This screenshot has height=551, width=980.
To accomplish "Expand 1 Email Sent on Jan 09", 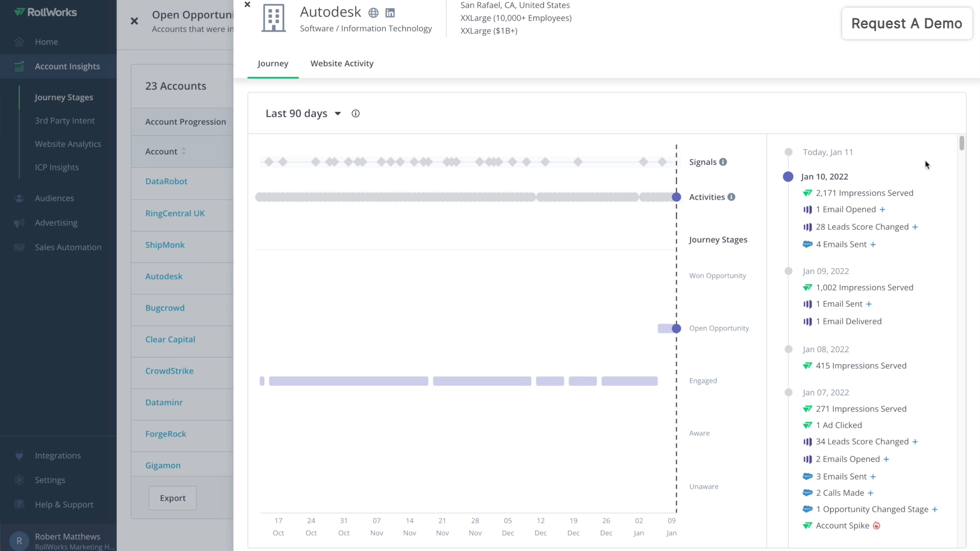I will click(x=869, y=304).
